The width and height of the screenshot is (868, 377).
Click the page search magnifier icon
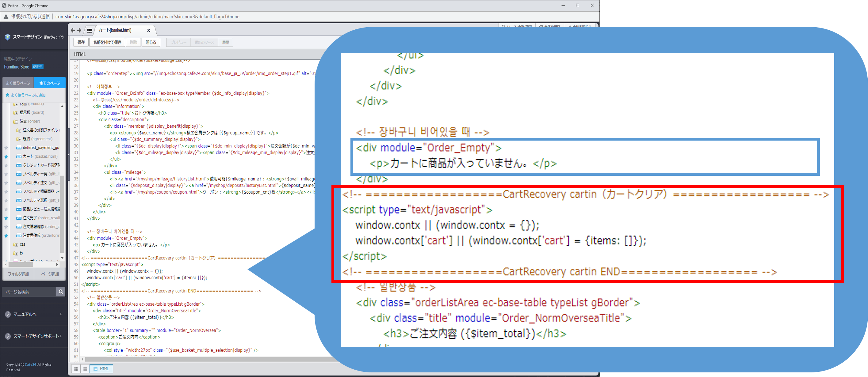pyautogui.click(x=61, y=292)
